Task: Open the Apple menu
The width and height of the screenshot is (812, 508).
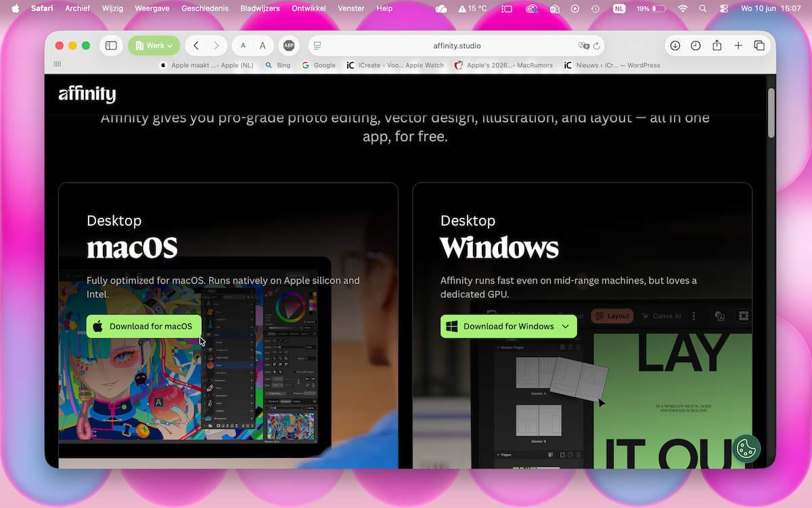Action: tap(16, 8)
